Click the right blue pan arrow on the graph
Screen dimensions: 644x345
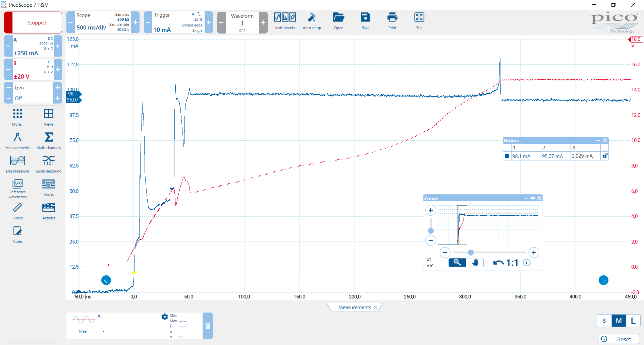point(603,280)
